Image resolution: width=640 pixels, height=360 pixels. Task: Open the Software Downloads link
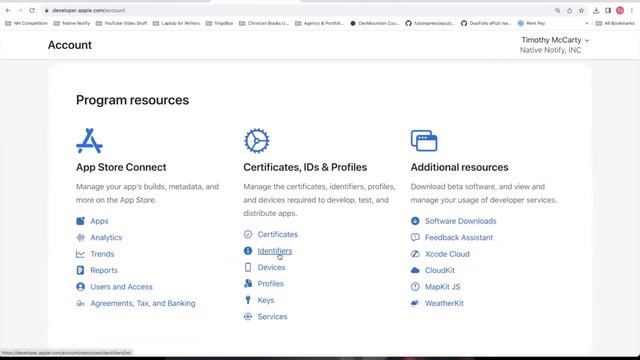[x=460, y=221]
